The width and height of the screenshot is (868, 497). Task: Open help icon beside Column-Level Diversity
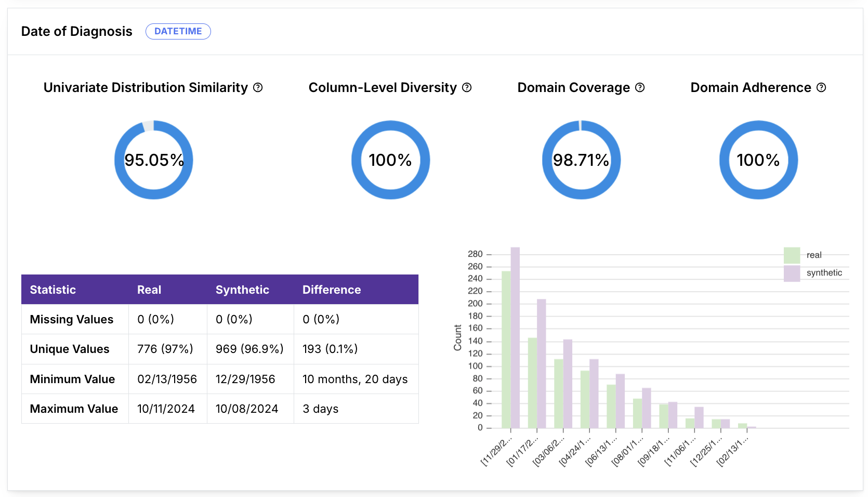(x=467, y=87)
